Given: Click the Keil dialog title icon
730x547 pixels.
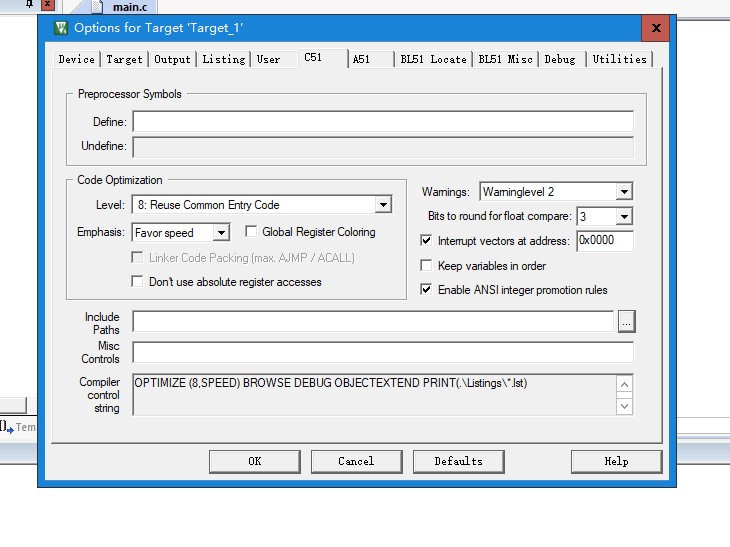Looking at the screenshot, I should click(x=61, y=28).
